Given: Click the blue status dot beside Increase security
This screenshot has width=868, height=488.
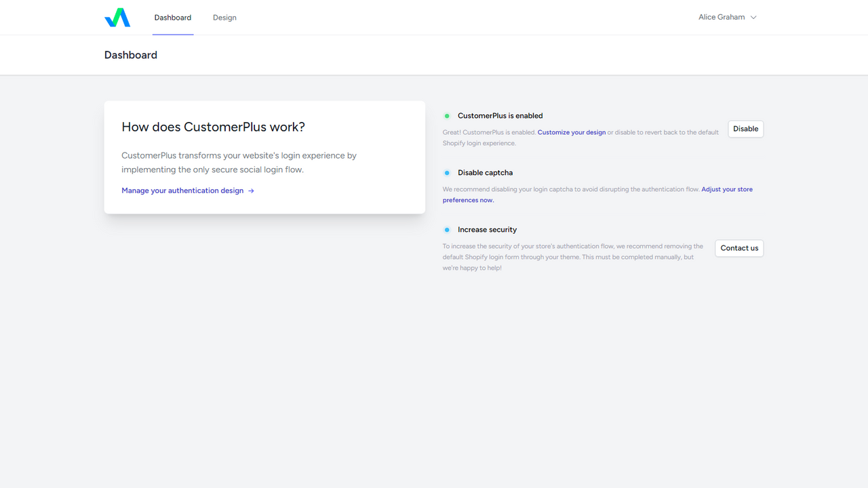Looking at the screenshot, I should pos(447,229).
